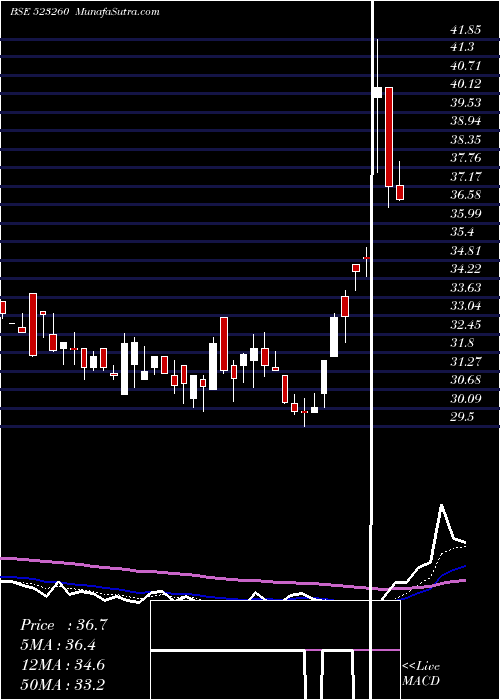
Task: Select the 35.4 price axis label
Action: [x=462, y=232]
